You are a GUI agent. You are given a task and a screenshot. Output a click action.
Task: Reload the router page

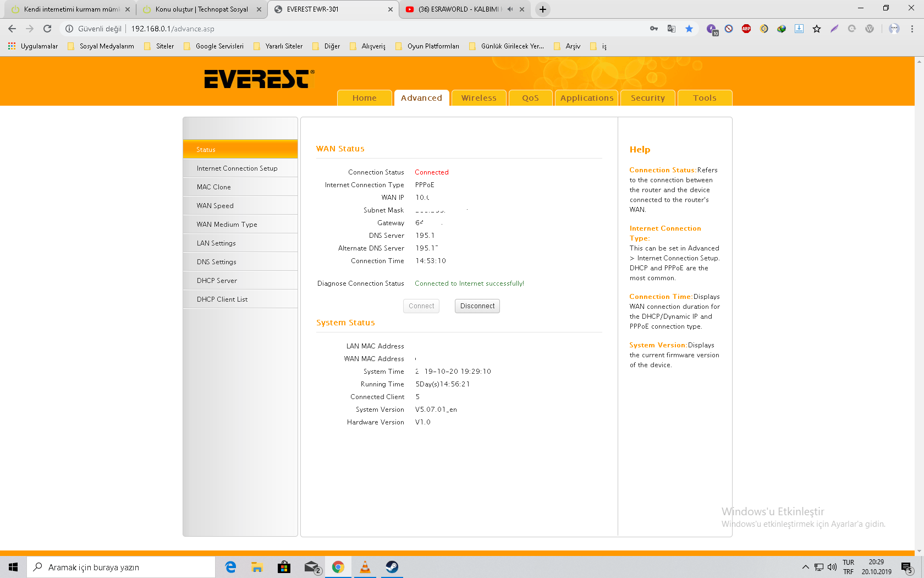tap(47, 29)
